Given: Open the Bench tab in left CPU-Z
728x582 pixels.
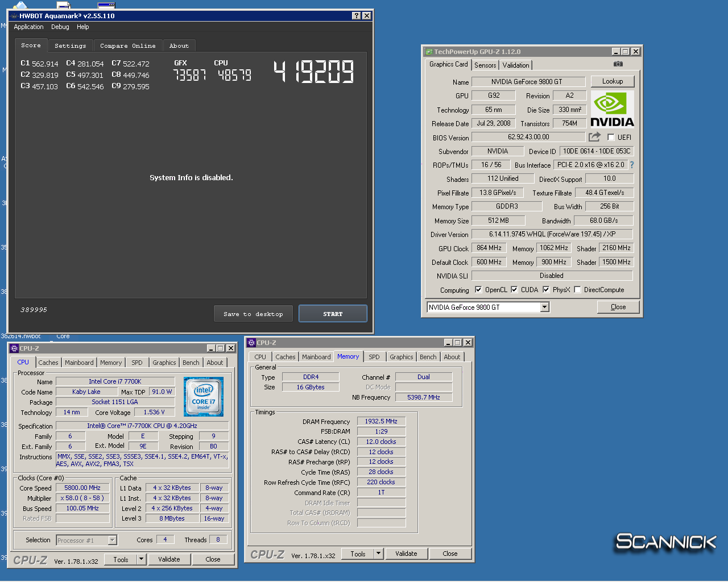Looking at the screenshot, I should pos(191,363).
